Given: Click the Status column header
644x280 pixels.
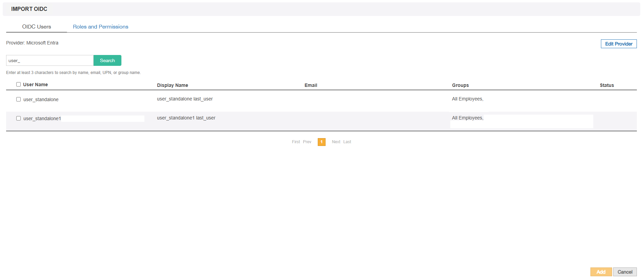Looking at the screenshot, I should point(607,85).
